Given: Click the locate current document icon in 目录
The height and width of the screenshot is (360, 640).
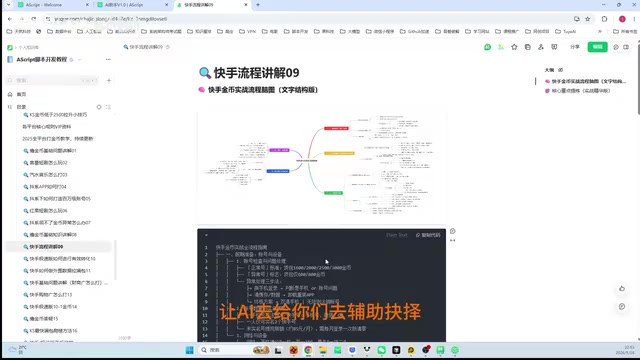Looking at the screenshot, I should 99,107.
